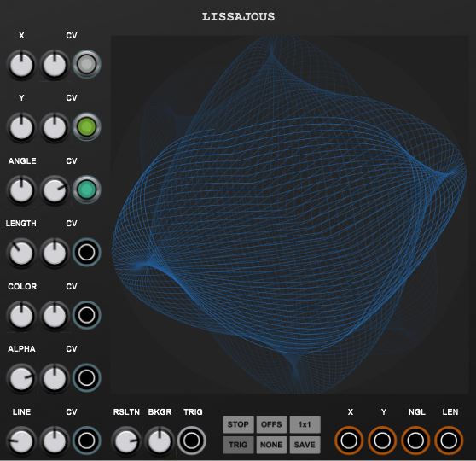Click the orange LEN output jack
This screenshot has width=476, height=461.
449,441
